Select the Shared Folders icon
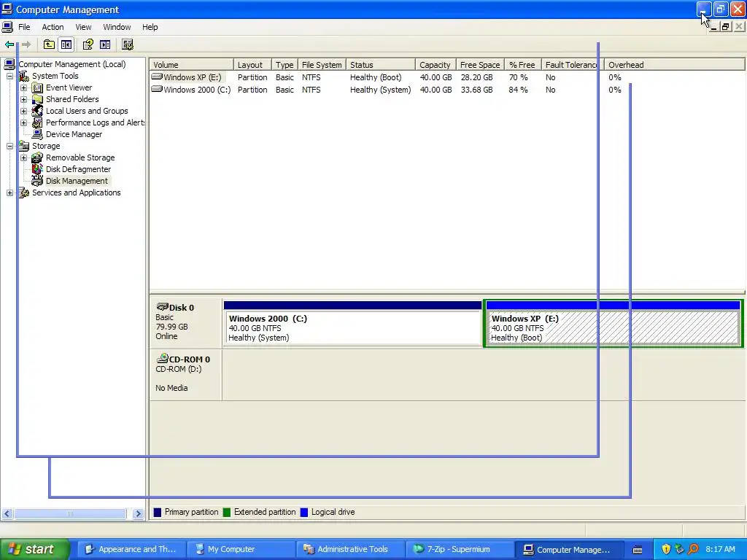The image size is (747, 560). pos(37,99)
